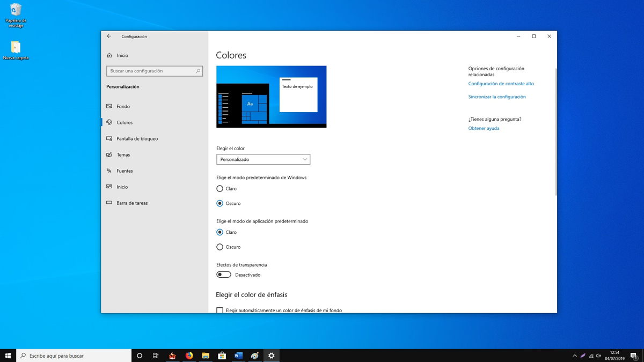Screen dimensions: 644x362
Task: Open Barra de tareas settings section
Action: 132,203
